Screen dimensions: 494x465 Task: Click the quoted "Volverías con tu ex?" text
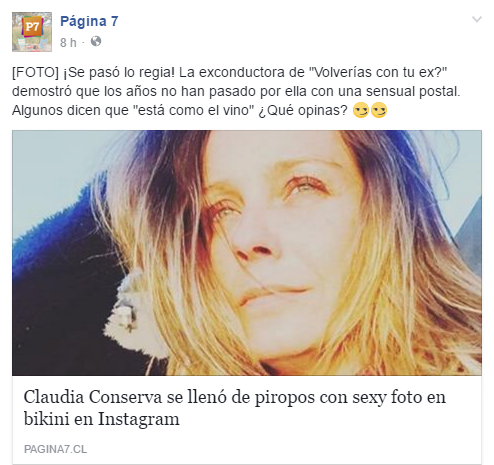click(378, 72)
